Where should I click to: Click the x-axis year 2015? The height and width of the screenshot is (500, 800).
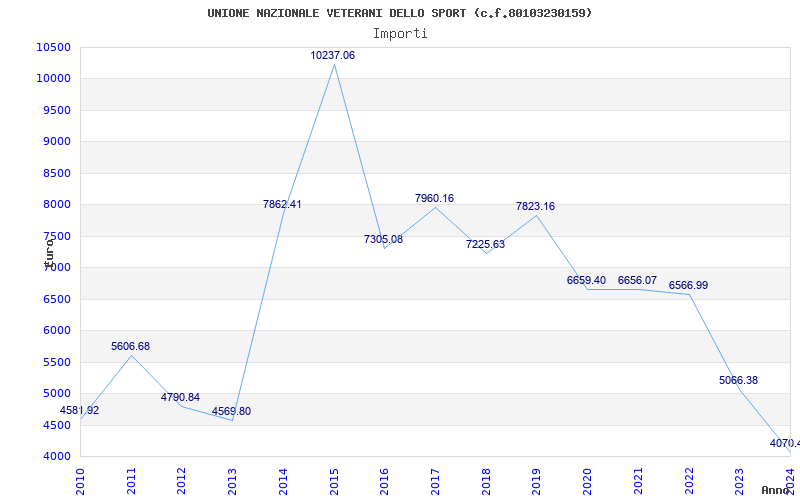[334, 481]
